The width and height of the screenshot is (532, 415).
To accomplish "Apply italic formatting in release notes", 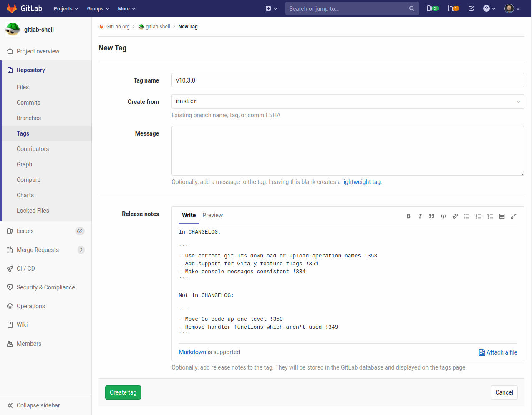I will click(x=420, y=216).
